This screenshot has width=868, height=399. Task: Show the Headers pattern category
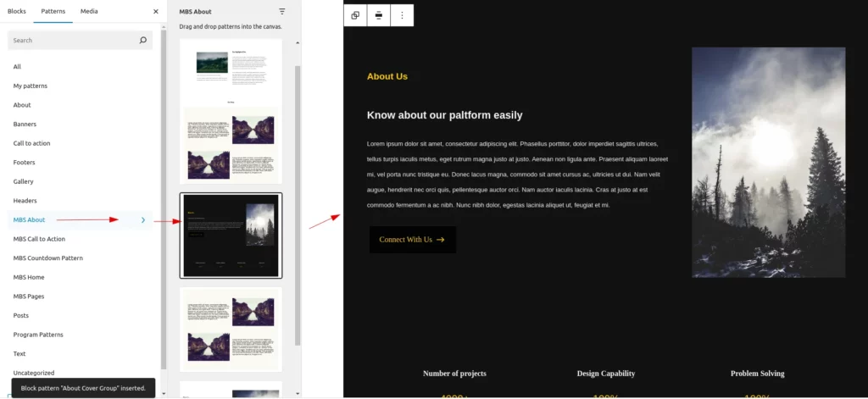(x=25, y=201)
